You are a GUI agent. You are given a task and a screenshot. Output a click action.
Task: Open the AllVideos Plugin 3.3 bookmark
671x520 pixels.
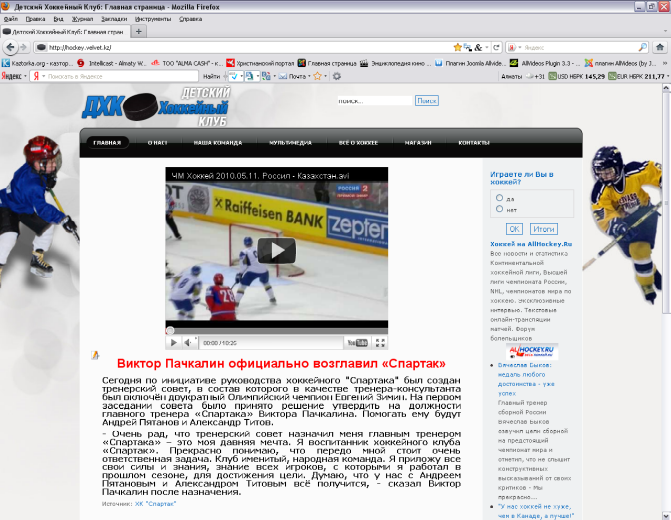(x=545, y=63)
